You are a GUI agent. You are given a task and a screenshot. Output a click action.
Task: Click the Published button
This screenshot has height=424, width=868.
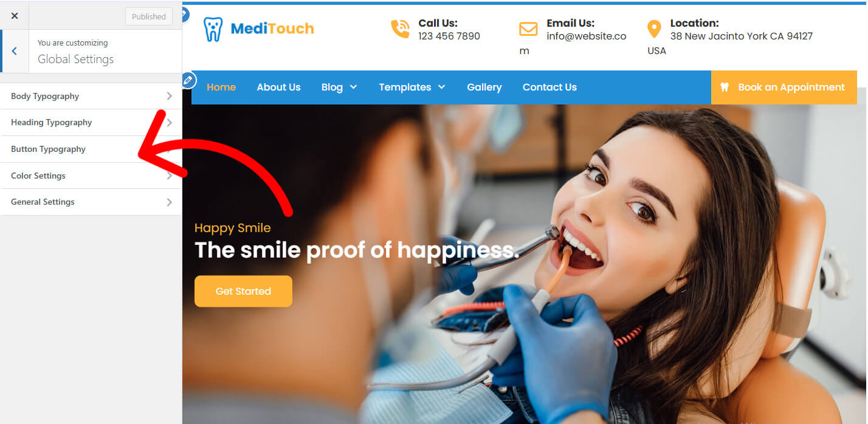(149, 16)
